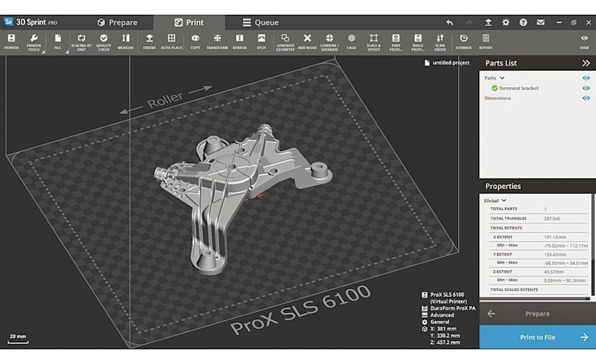This screenshot has height=364, width=596.
Task: Switch to the Print tab
Action: point(189,23)
